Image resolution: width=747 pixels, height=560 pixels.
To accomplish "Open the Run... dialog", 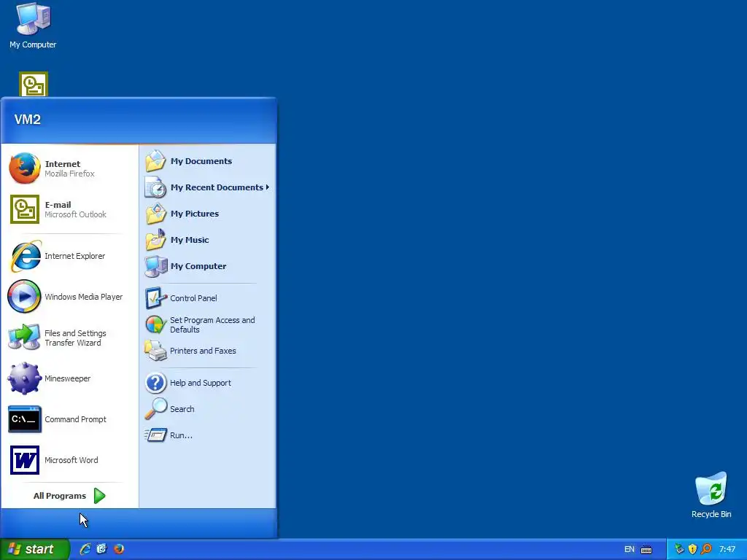I will coord(207,435).
